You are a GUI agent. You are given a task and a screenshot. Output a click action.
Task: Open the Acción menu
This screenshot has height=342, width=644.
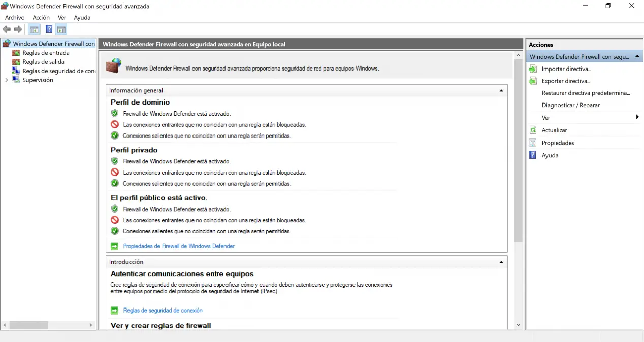(41, 18)
